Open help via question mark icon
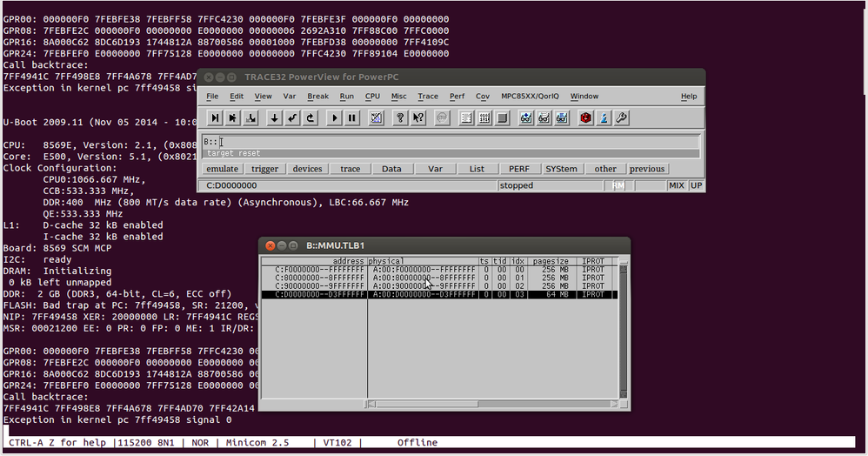The width and height of the screenshot is (868, 456). point(400,117)
